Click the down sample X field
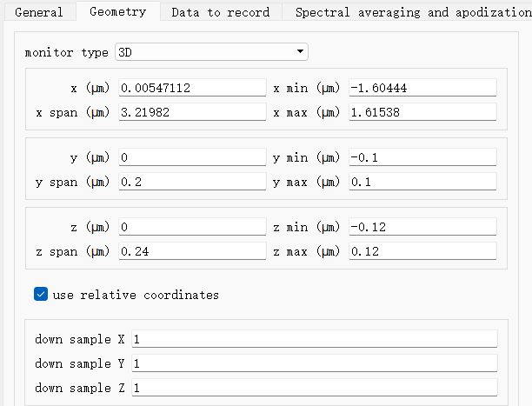Screen dimensions: 532x406 pos(315,339)
